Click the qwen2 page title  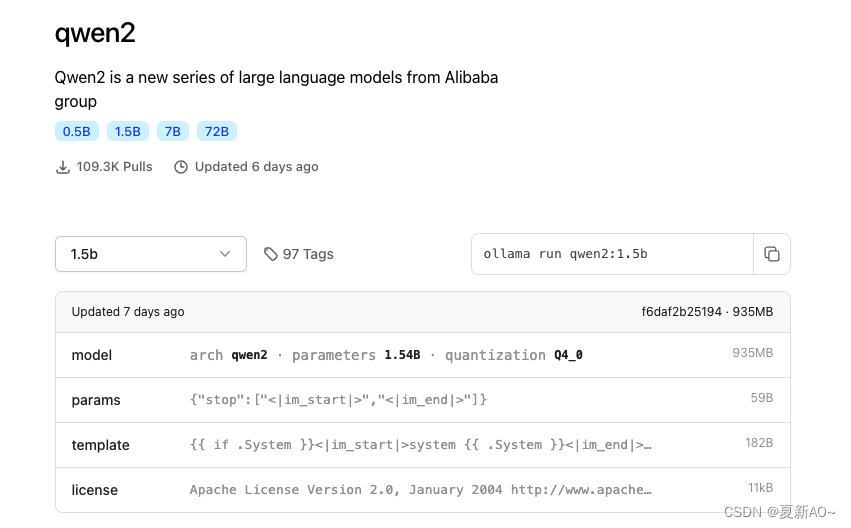tap(95, 33)
